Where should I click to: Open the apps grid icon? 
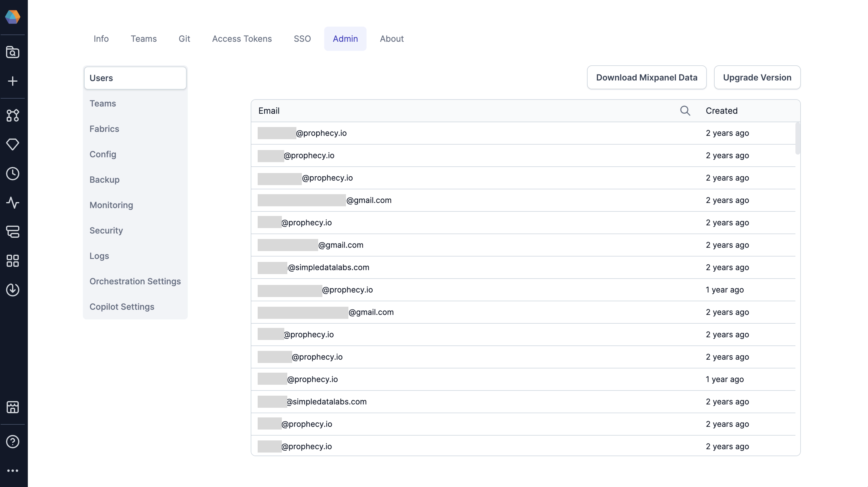coord(12,260)
